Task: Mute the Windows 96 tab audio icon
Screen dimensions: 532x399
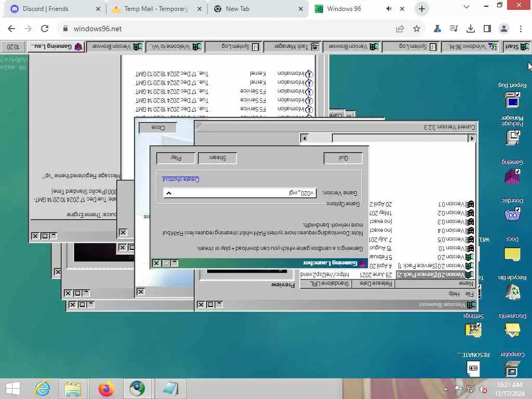Action: pos(389,9)
